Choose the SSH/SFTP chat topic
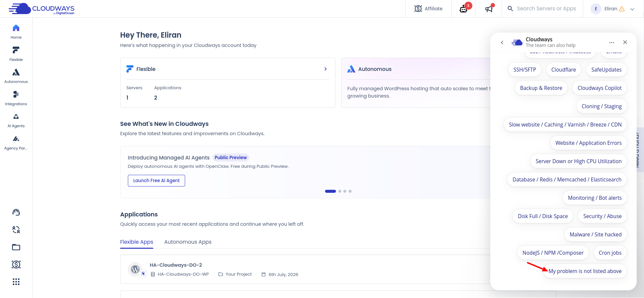Screen dimensions: 644x298 click(x=525, y=70)
